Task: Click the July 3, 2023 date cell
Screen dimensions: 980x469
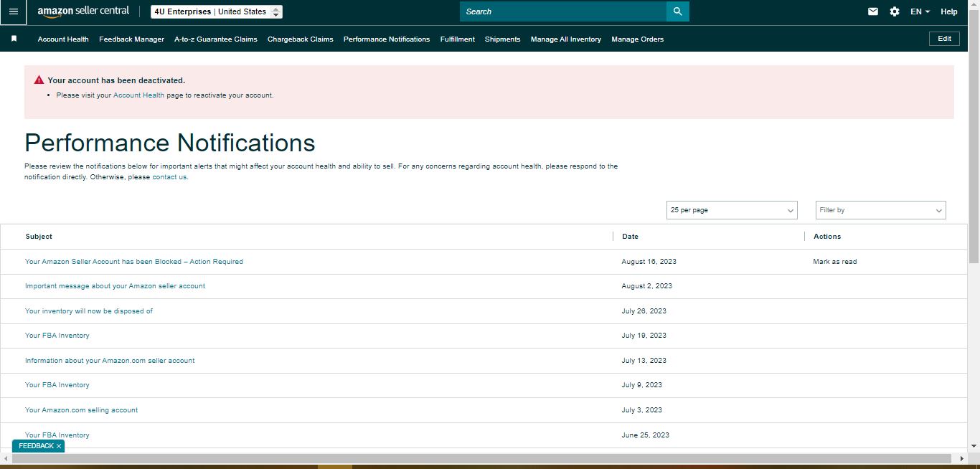Action: tap(642, 410)
